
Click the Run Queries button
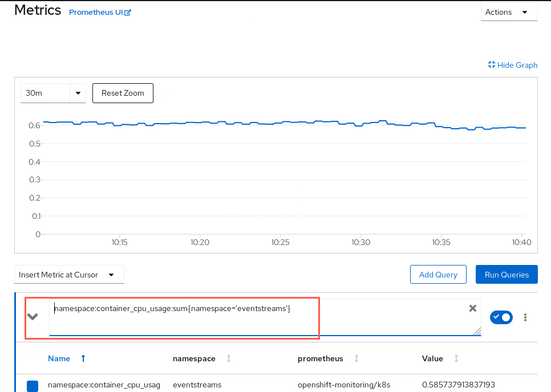(x=507, y=275)
